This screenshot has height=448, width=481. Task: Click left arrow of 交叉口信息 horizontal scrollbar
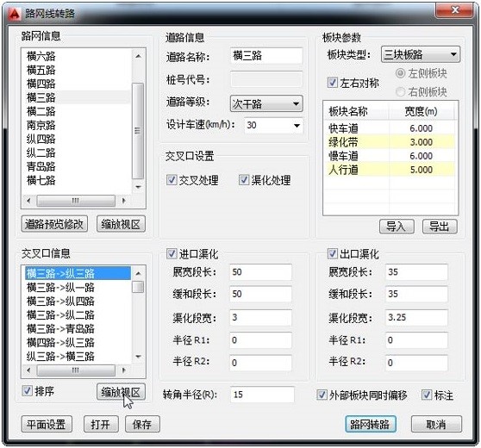pyautogui.click(x=28, y=370)
